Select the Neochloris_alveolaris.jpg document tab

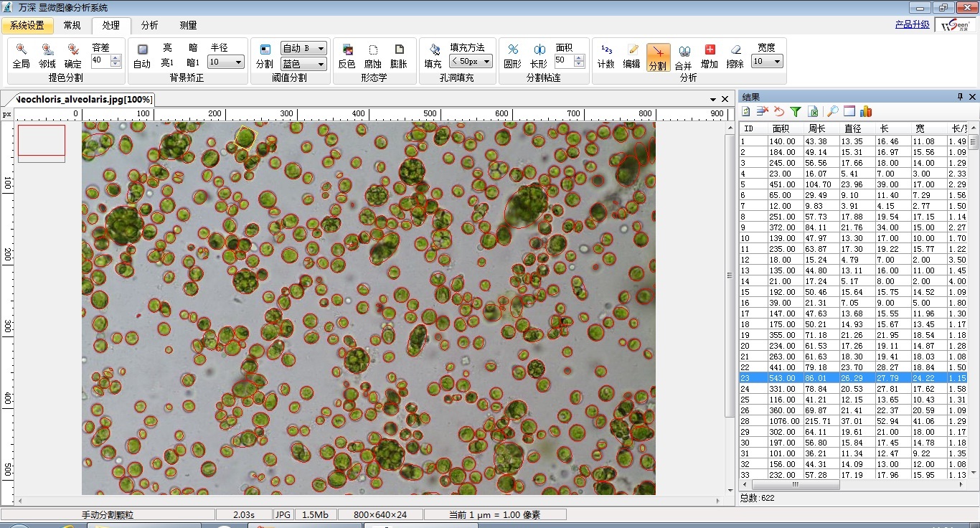point(85,99)
